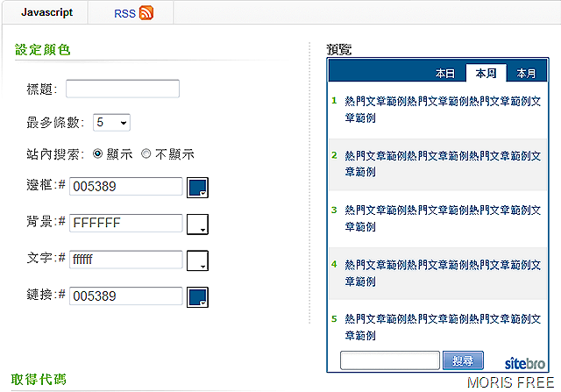Click the 文字 color code field
The height and width of the screenshot is (392, 561).
point(125,260)
